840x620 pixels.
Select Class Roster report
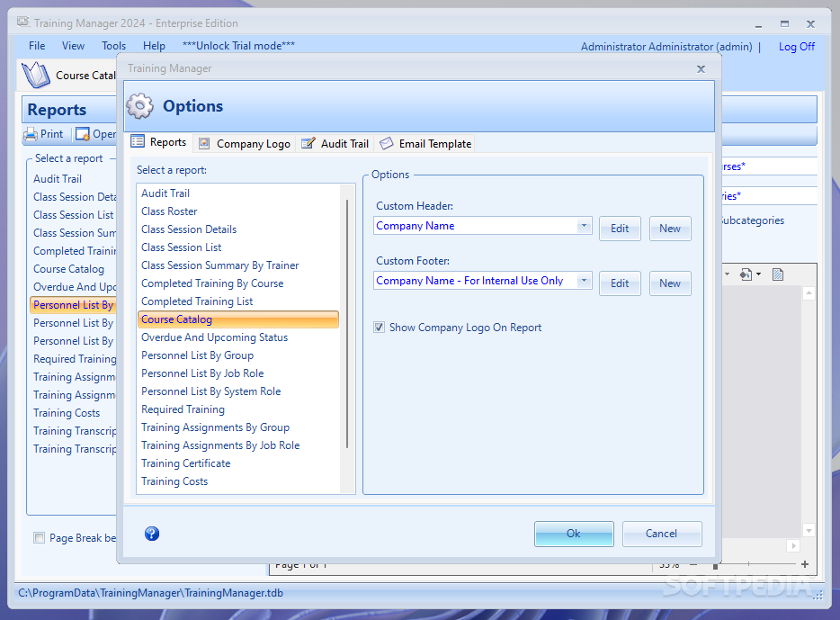pos(237,211)
